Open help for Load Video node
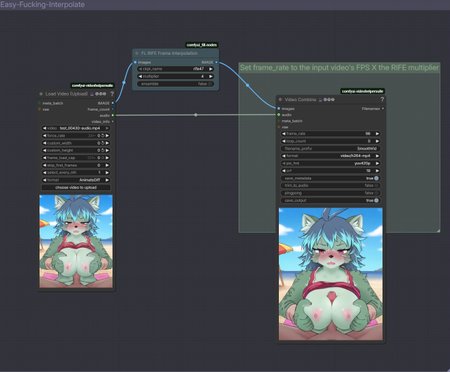 [112, 94]
